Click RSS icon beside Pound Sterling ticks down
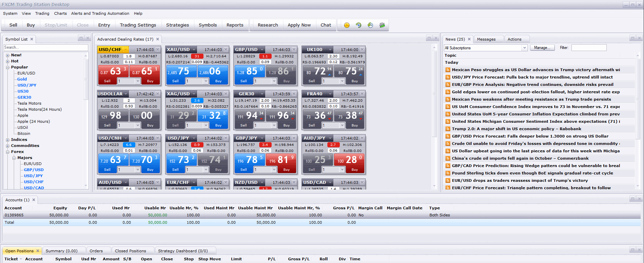The height and width of the screenshot is (263, 644). (x=448, y=173)
